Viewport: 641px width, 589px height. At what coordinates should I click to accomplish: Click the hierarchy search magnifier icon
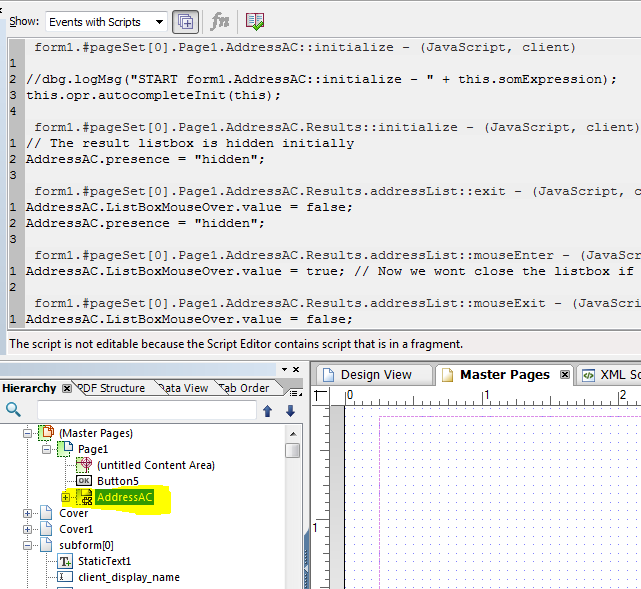13,410
